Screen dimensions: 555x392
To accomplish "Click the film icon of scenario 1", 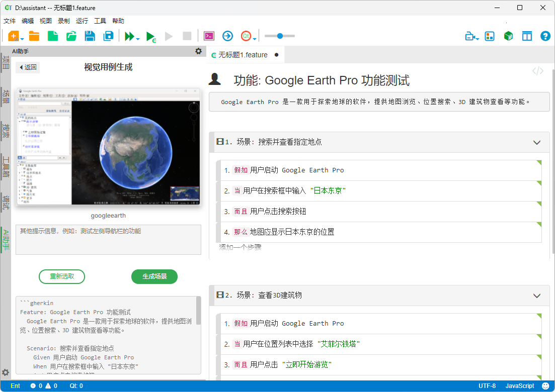I will click(220, 142).
